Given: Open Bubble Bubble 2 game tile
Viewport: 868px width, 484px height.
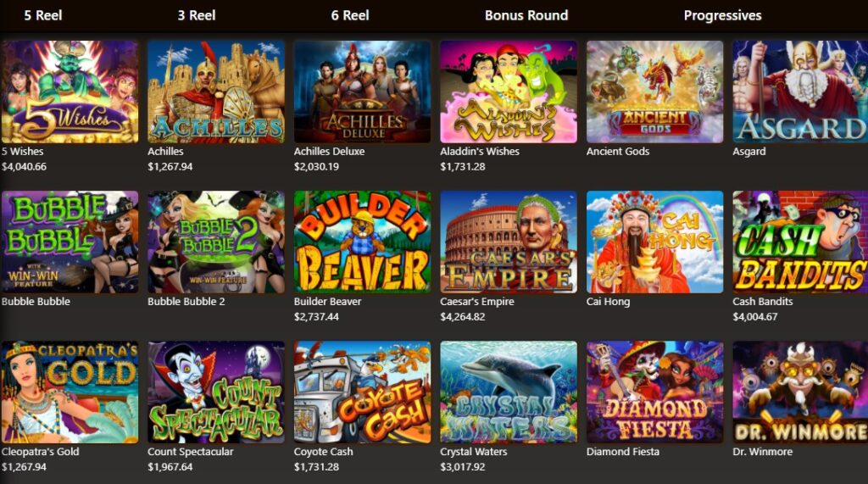Looking at the screenshot, I should [x=216, y=242].
